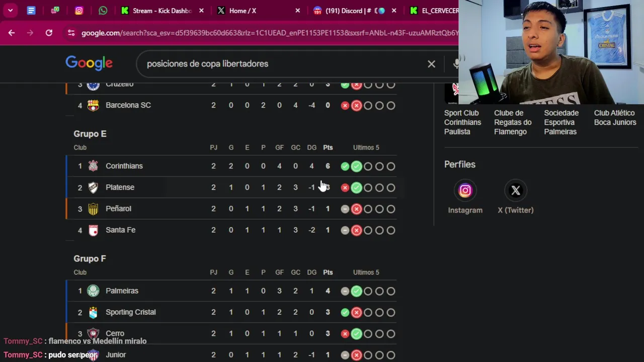Viewport: 644px width, 362px height.
Task: Click the Club column header in Grupo E
Action: [x=80, y=147]
